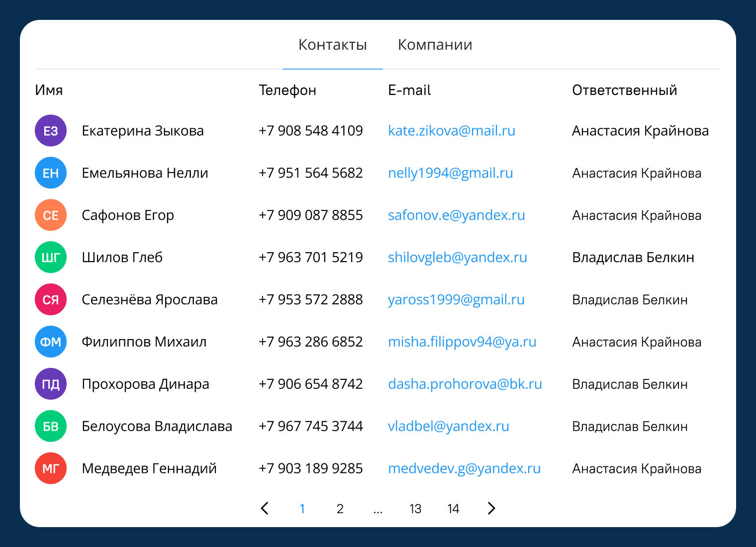Click the blue ФМ avatar icon
Viewport: 756px width, 547px height.
point(51,342)
